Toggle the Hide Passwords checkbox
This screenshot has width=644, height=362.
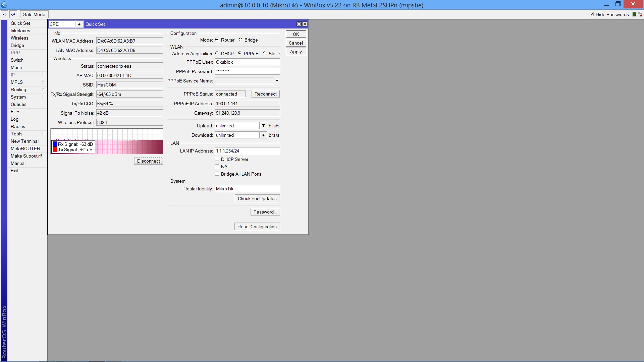pyautogui.click(x=592, y=14)
